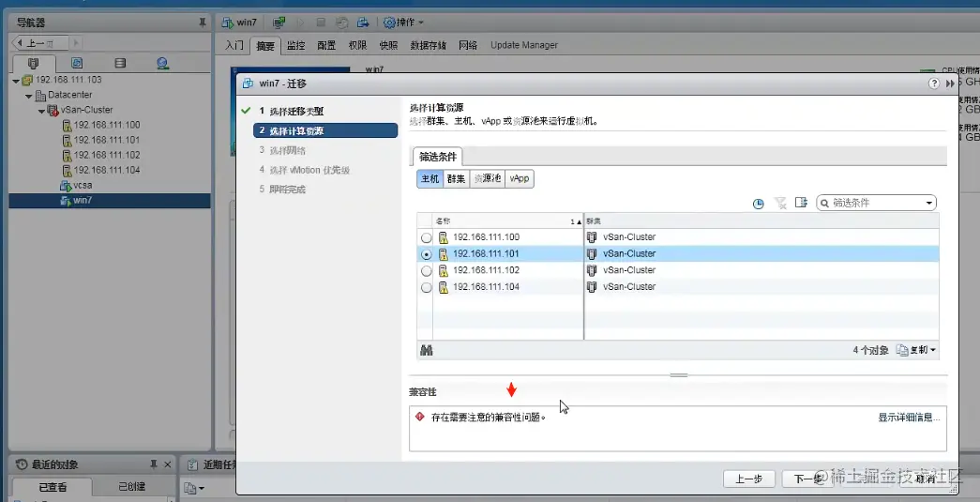980x502 pixels.
Task: Pin the Recent Objects panel
Action: 154,464
